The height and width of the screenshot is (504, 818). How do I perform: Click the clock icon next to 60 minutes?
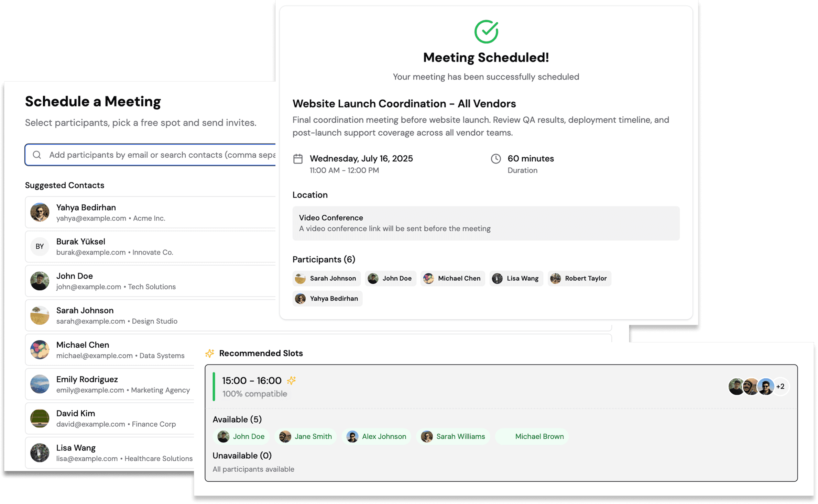click(495, 159)
